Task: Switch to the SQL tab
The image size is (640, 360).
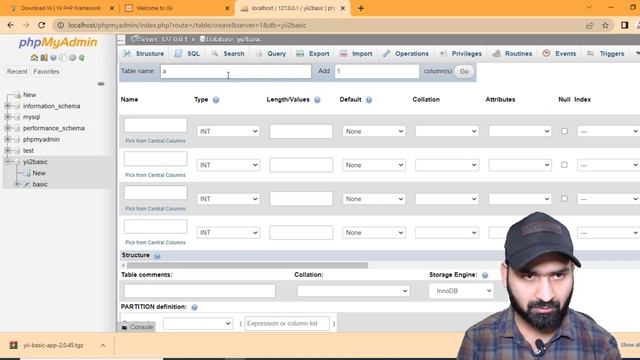Action: coord(188,53)
